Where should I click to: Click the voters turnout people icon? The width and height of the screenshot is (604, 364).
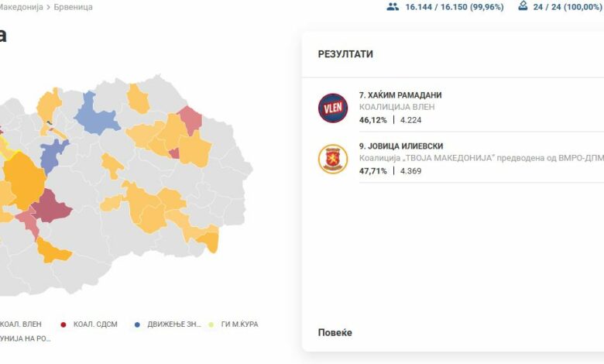393,7
